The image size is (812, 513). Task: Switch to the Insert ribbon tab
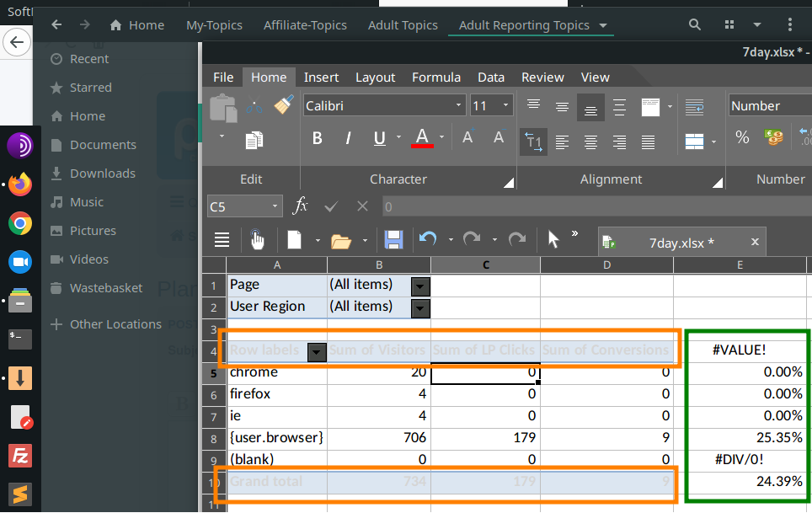point(321,77)
